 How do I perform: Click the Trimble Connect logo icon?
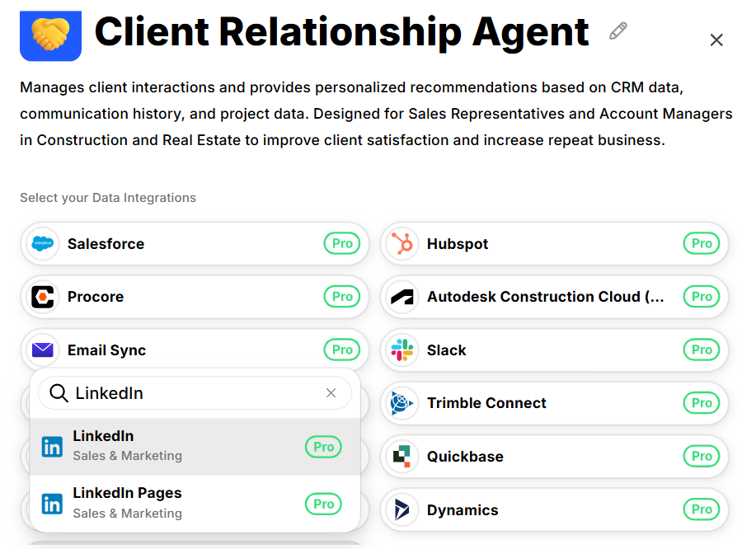402,403
